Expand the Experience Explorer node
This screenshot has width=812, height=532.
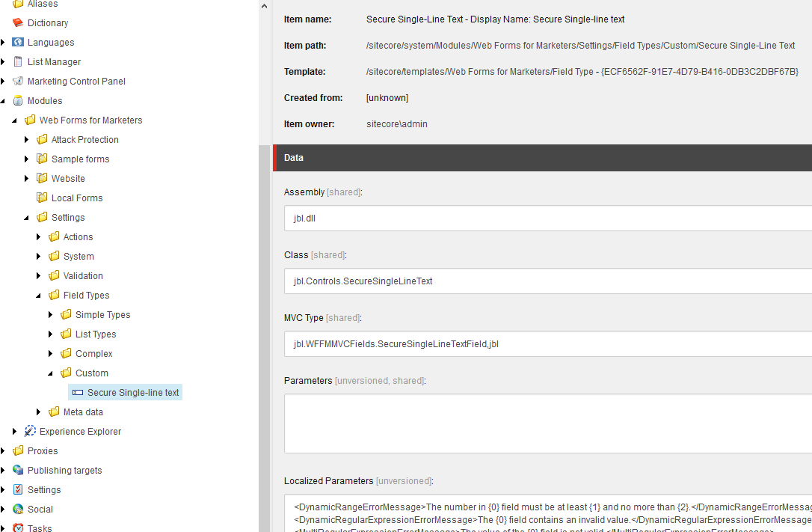(x=14, y=431)
